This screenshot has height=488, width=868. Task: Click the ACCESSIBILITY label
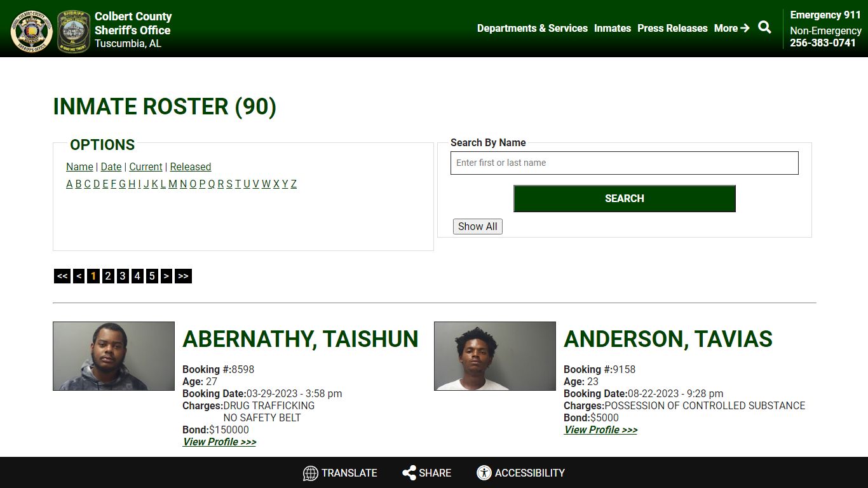[530, 473]
